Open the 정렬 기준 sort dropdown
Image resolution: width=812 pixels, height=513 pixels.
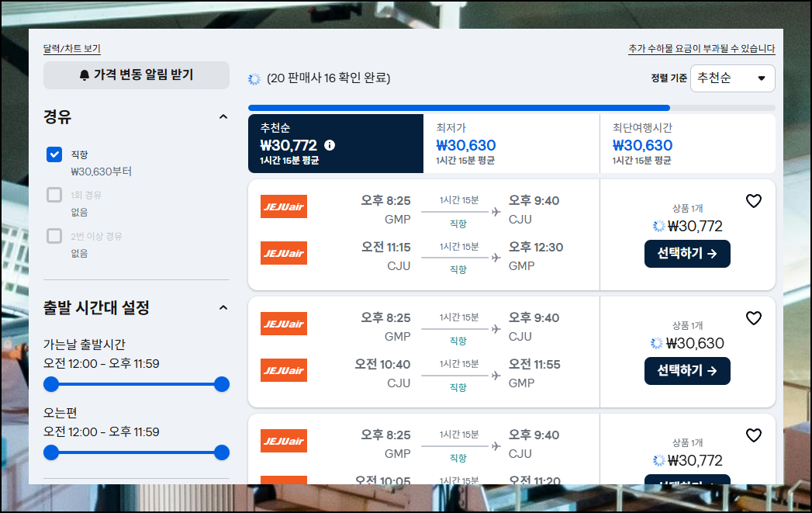coord(732,78)
